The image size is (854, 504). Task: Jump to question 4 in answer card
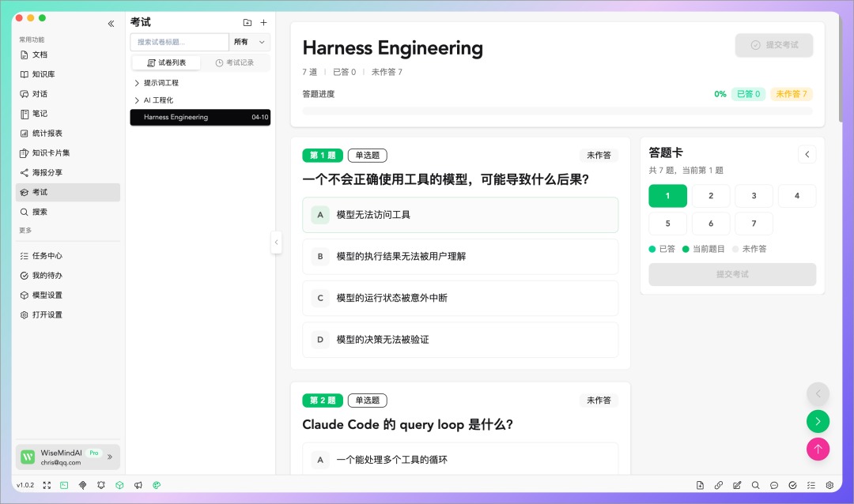797,196
